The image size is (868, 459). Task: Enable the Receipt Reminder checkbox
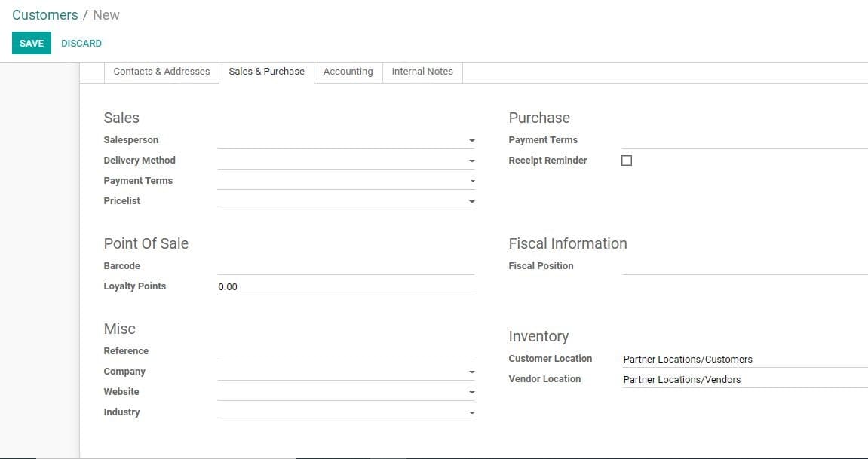(x=626, y=160)
